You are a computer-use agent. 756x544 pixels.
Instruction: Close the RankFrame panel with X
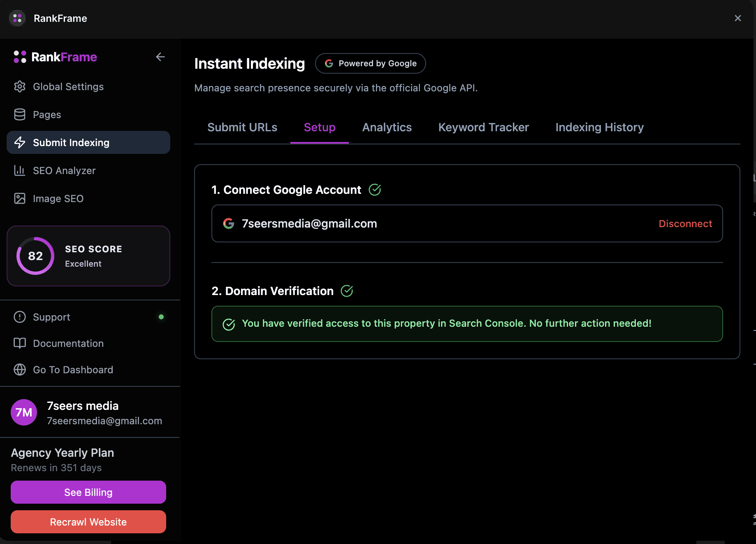737,18
